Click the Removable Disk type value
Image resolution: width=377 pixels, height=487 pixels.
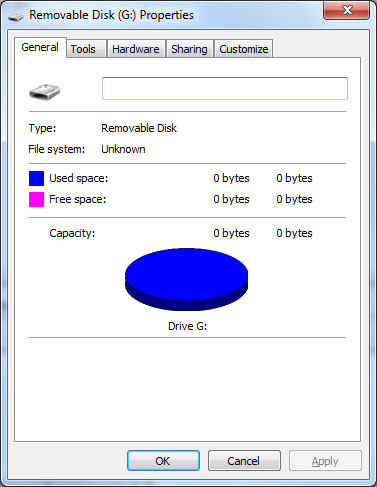click(x=139, y=128)
